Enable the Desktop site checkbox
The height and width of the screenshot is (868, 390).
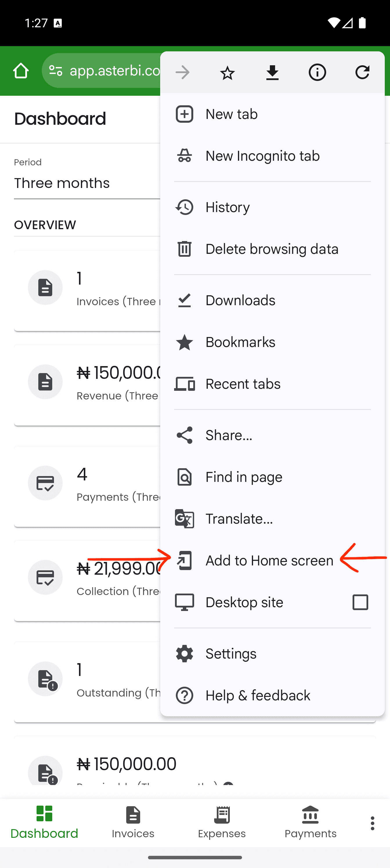pos(360,602)
